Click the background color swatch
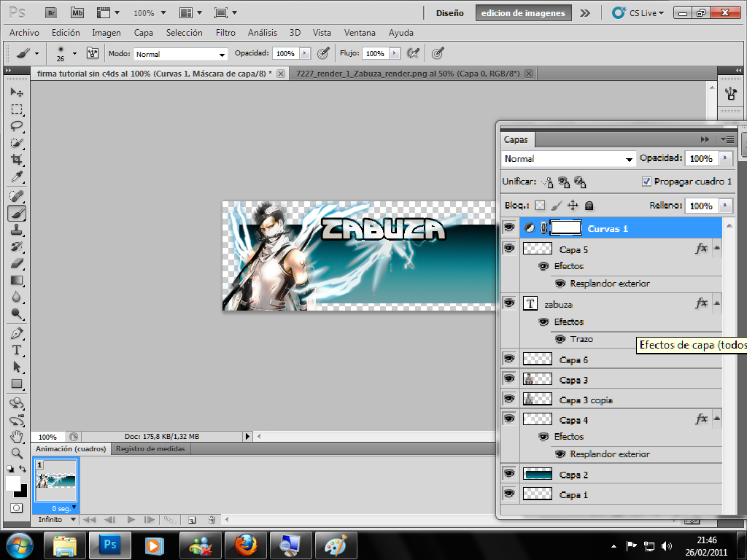Image resolution: width=747 pixels, height=560 pixels. 23,492
